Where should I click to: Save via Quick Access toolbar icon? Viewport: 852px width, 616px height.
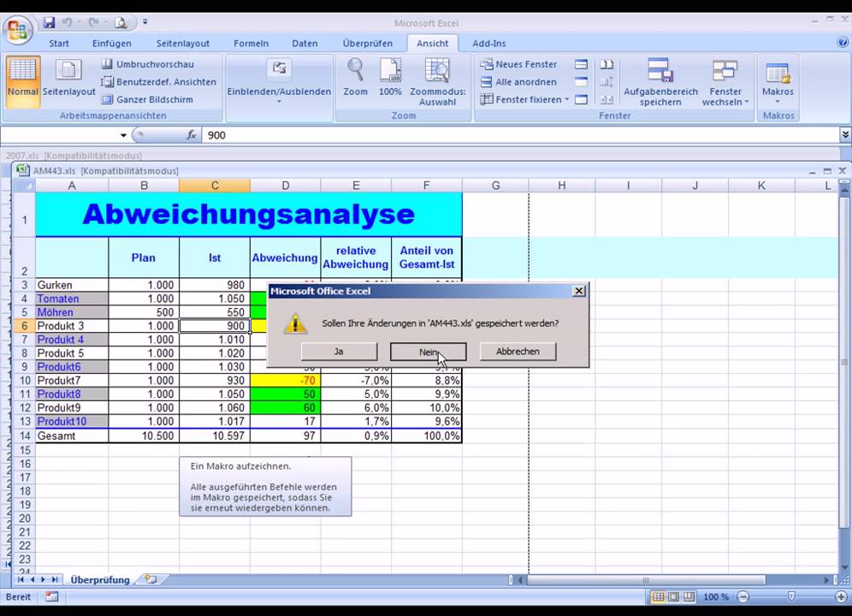coord(49,22)
